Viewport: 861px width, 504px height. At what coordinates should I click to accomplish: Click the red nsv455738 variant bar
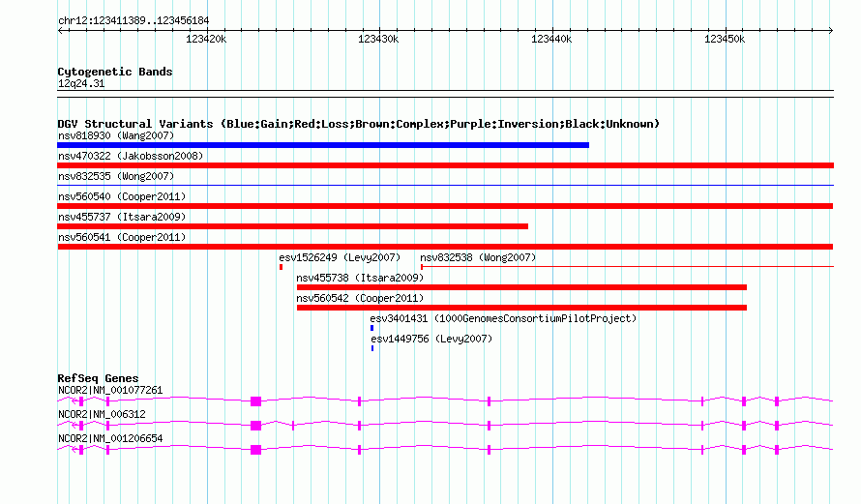[x=521, y=287]
